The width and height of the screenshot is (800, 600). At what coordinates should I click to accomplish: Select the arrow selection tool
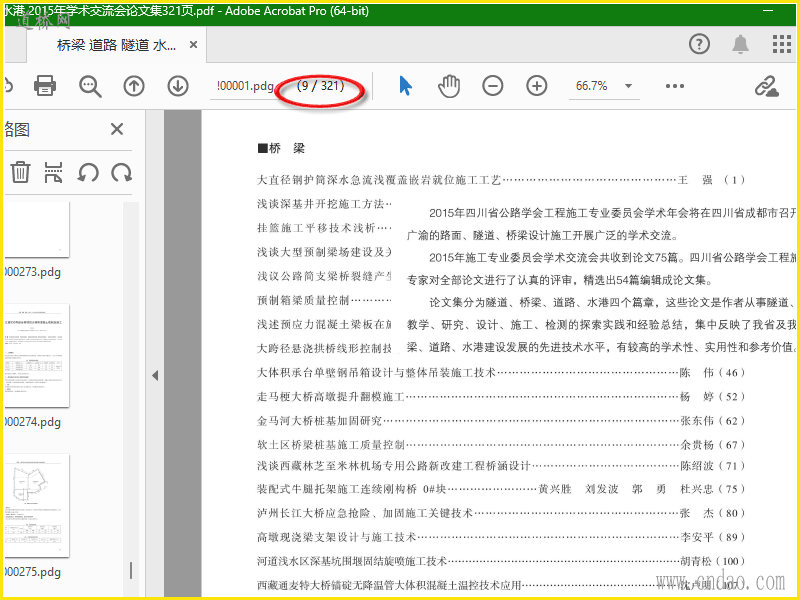[405, 86]
